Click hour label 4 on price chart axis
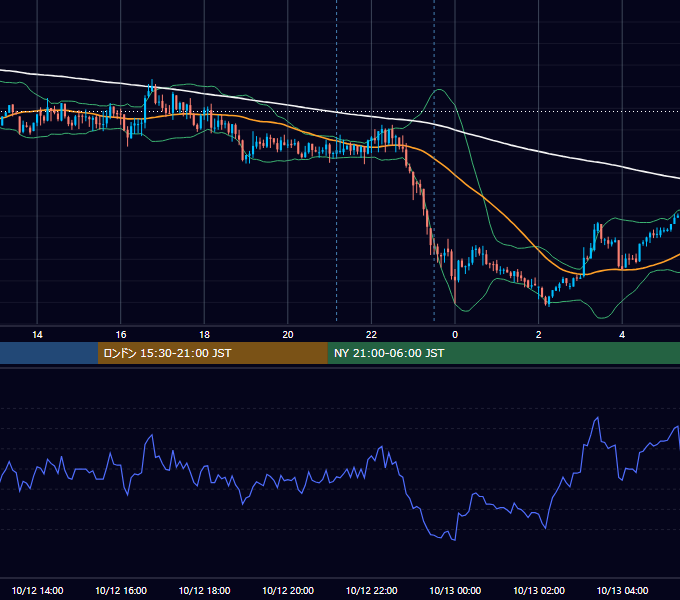Screen dimensions: 680x600 pos(622,335)
